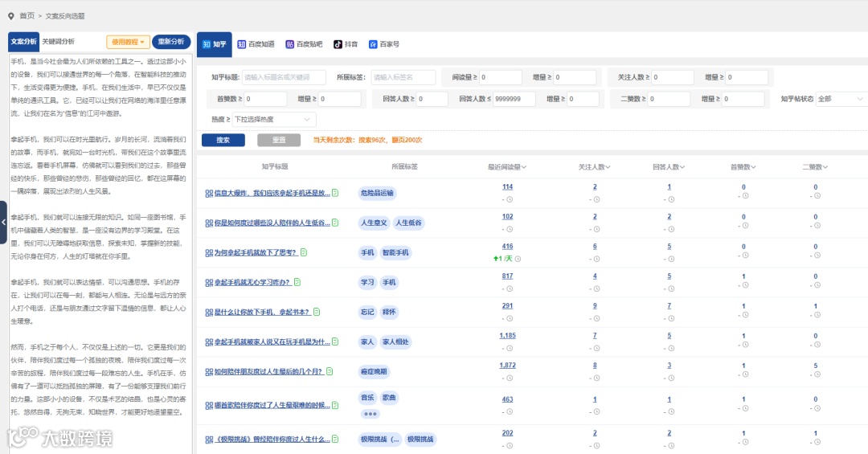Focus the 所属标签 tag name input

pos(403,77)
